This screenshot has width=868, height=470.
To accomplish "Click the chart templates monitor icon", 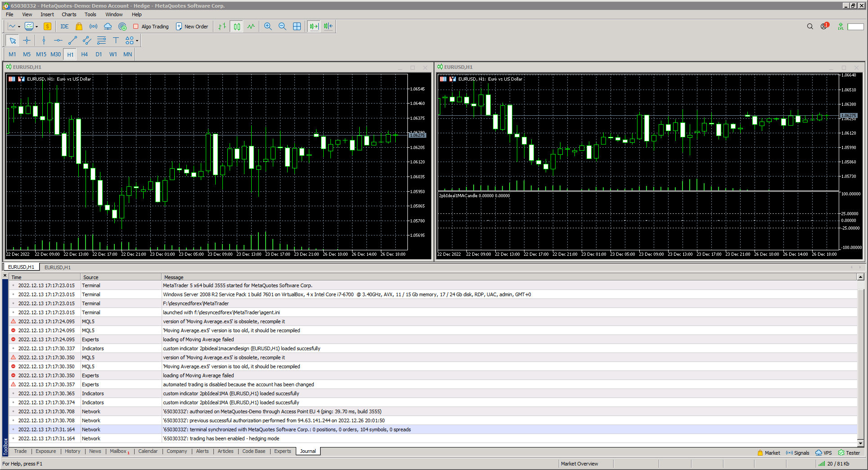I will click(29, 27).
